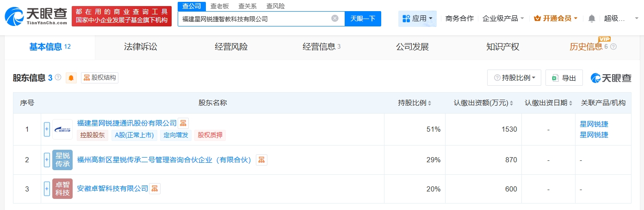The width and height of the screenshot is (644, 210).
Task: Open equity structure icon beside 福建星网锐捷通讯股份有限公司
Action: tap(183, 123)
